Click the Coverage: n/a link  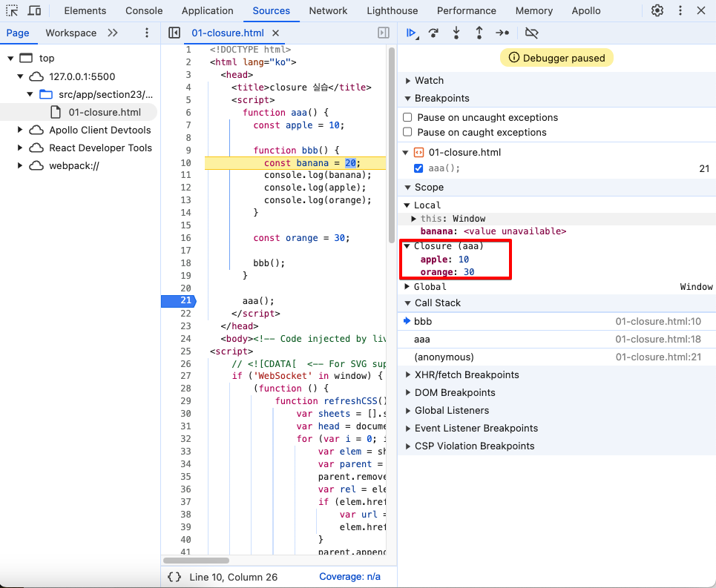[349, 577]
